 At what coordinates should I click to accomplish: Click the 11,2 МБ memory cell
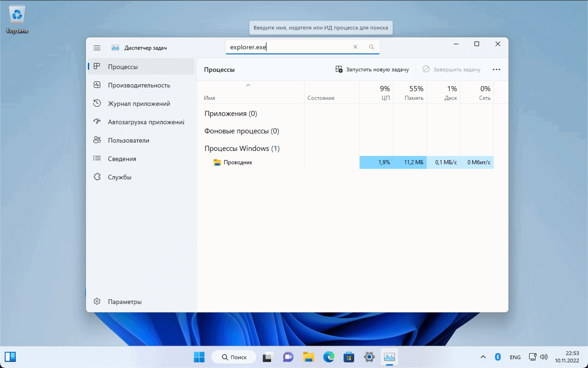pyautogui.click(x=410, y=162)
